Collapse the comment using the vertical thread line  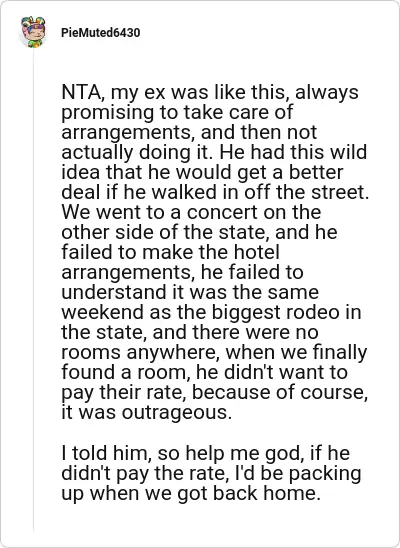(x=34, y=291)
